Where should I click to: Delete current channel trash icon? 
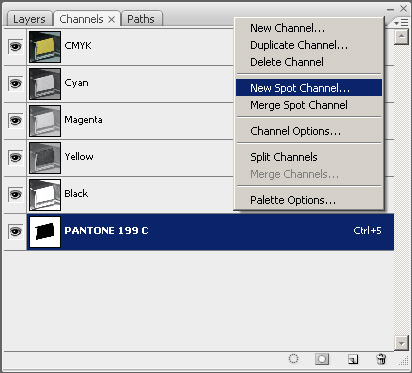click(x=381, y=359)
